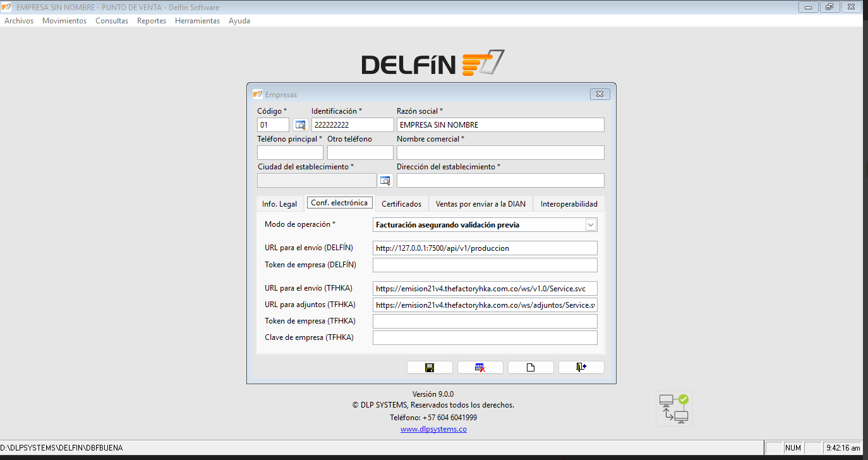
Task: Click the delete record icon with red X
Action: 480,368
